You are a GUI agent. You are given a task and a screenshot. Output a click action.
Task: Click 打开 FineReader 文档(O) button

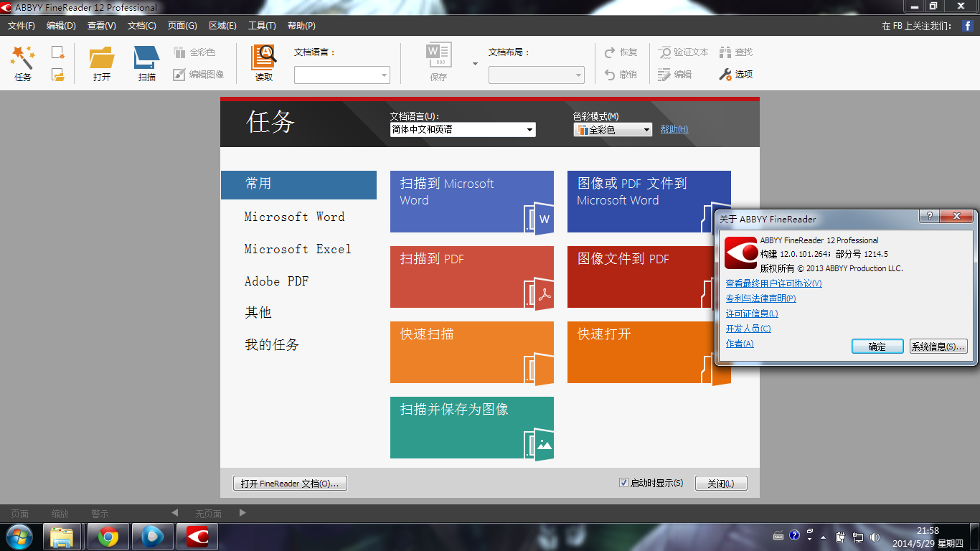click(x=290, y=484)
